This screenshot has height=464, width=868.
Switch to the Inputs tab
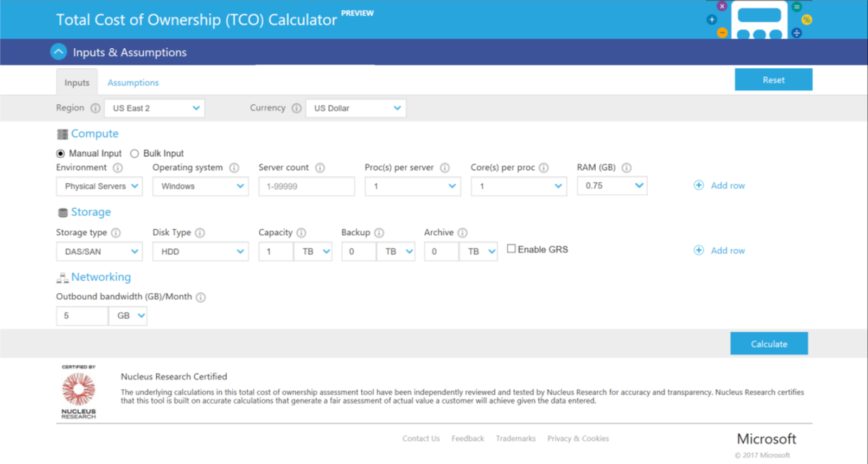coord(77,82)
